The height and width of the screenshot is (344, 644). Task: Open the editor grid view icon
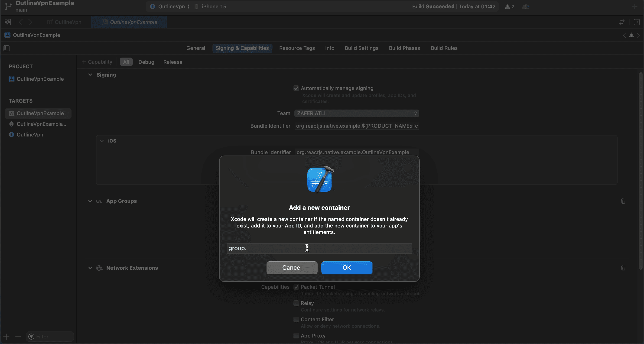pyautogui.click(x=7, y=22)
